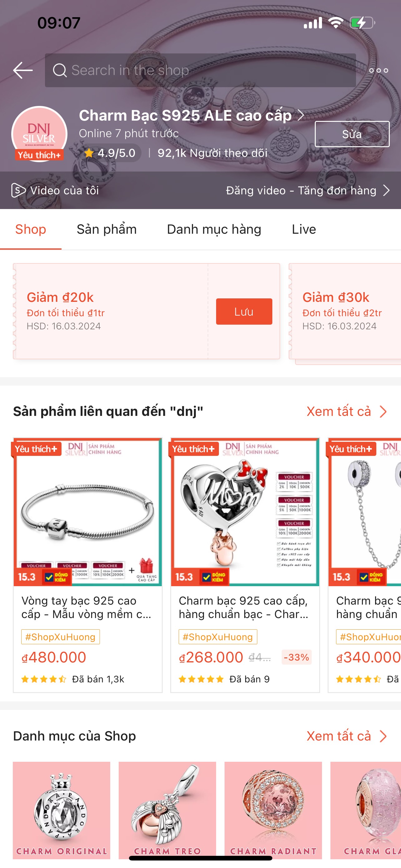Open the Charm Radiant category image
The height and width of the screenshot is (868, 401).
click(273, 811)
